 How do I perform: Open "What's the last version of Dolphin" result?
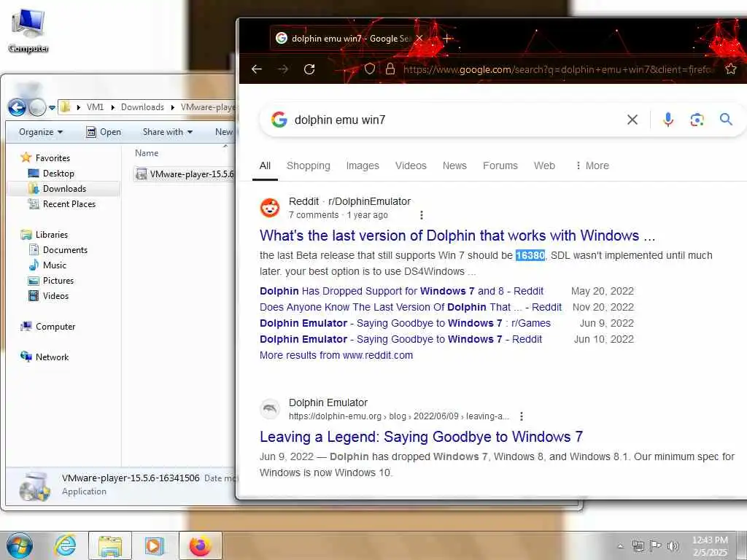point(457,236)
